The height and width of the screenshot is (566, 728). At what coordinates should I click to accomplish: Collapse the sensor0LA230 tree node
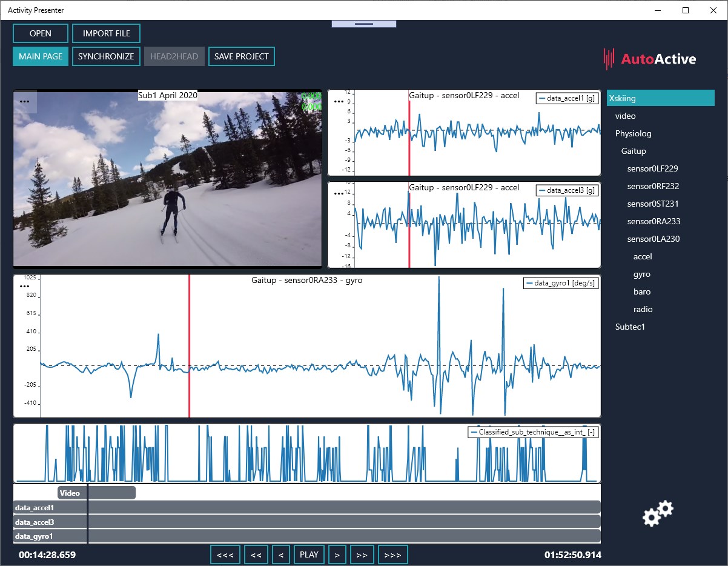(x=653, y=239)
